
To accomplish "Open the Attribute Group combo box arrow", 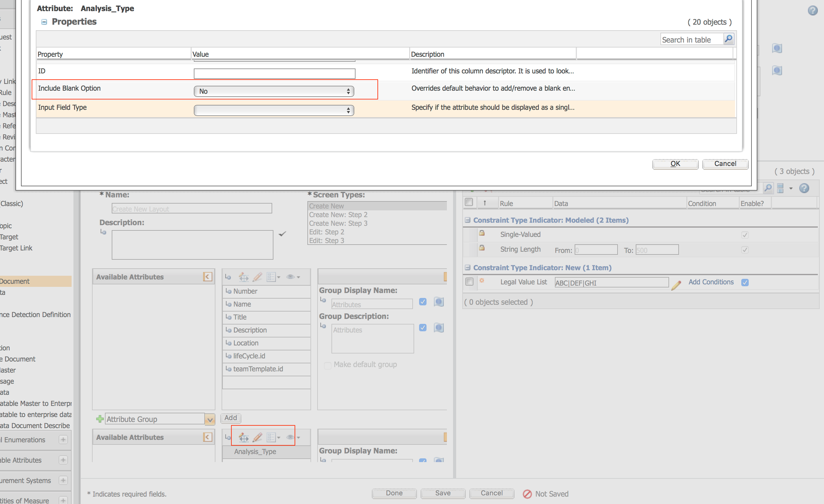I will click(210, 419).
